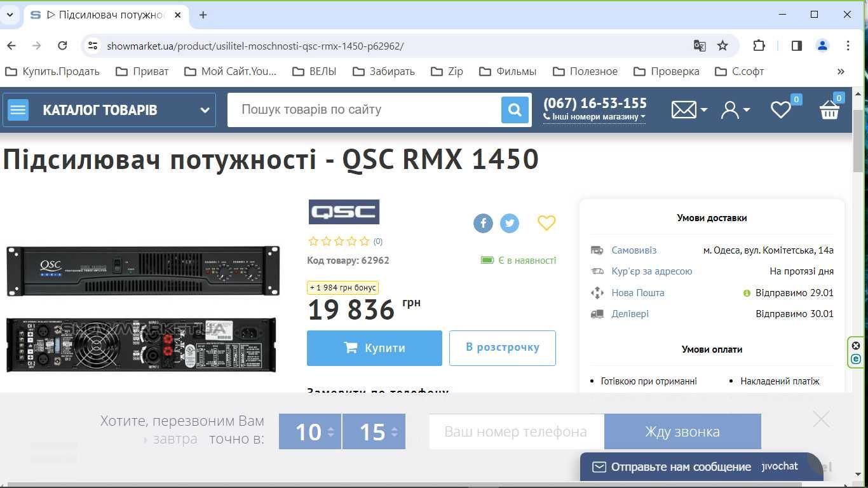Click the browser forward arrow
868x488 pixels.
point(37,46)
